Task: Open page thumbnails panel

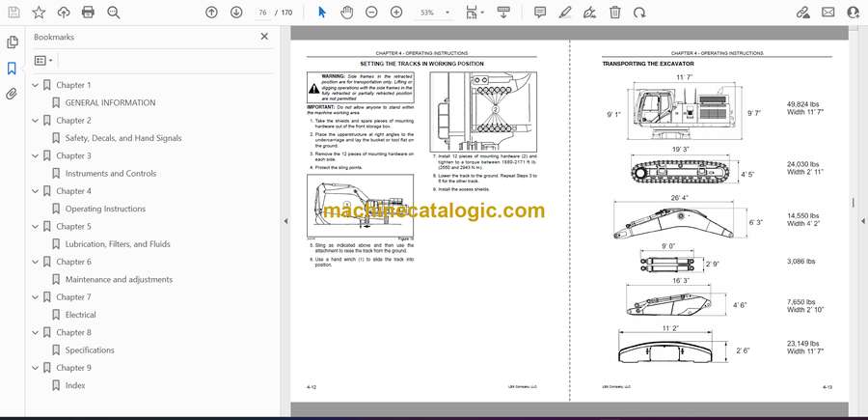Action: (x=13, y=42)
